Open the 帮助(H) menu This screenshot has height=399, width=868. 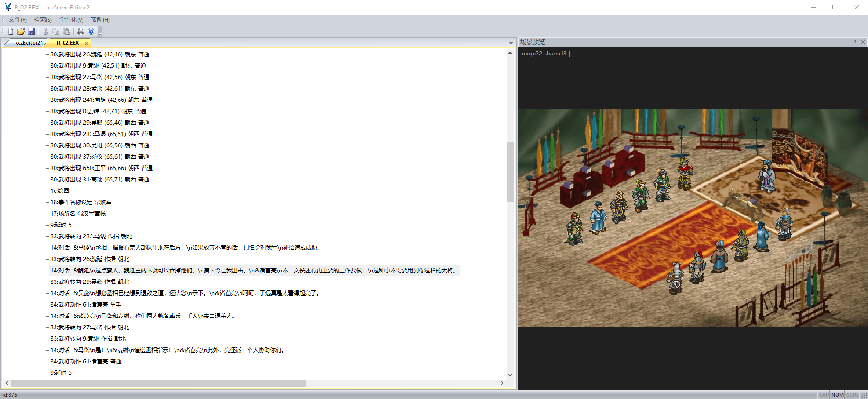pos(100,20)
